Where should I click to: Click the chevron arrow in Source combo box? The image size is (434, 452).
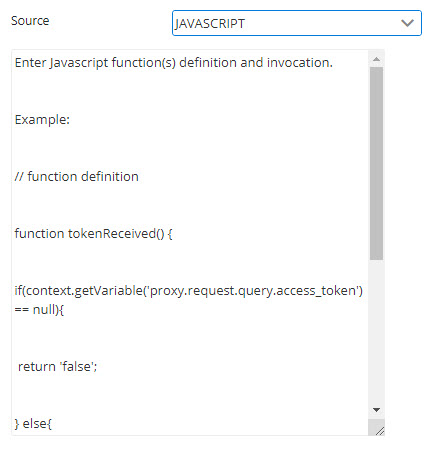point(407,23)
